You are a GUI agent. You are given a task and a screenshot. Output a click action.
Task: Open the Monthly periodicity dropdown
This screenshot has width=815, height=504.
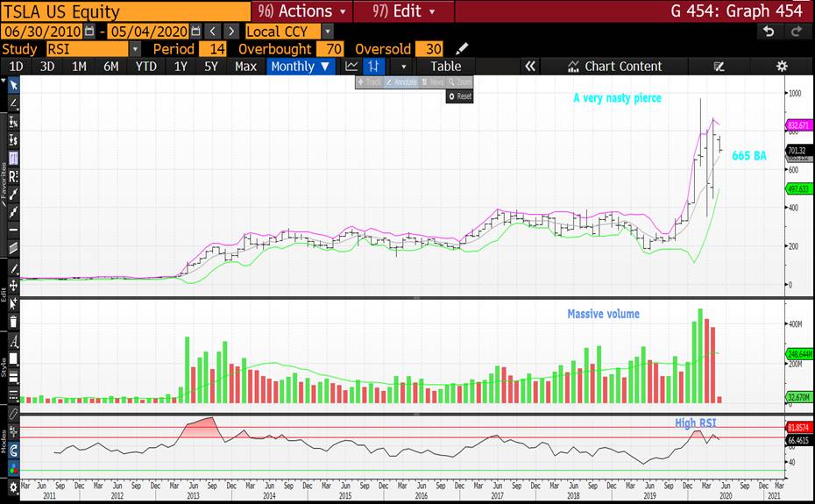click(x=301, y=67)
